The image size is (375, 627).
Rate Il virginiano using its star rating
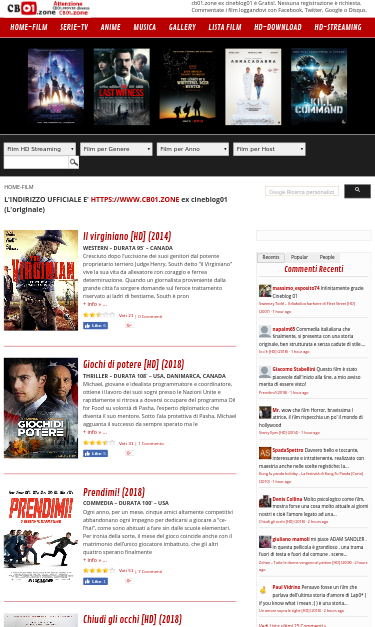(x=99, y=315)
